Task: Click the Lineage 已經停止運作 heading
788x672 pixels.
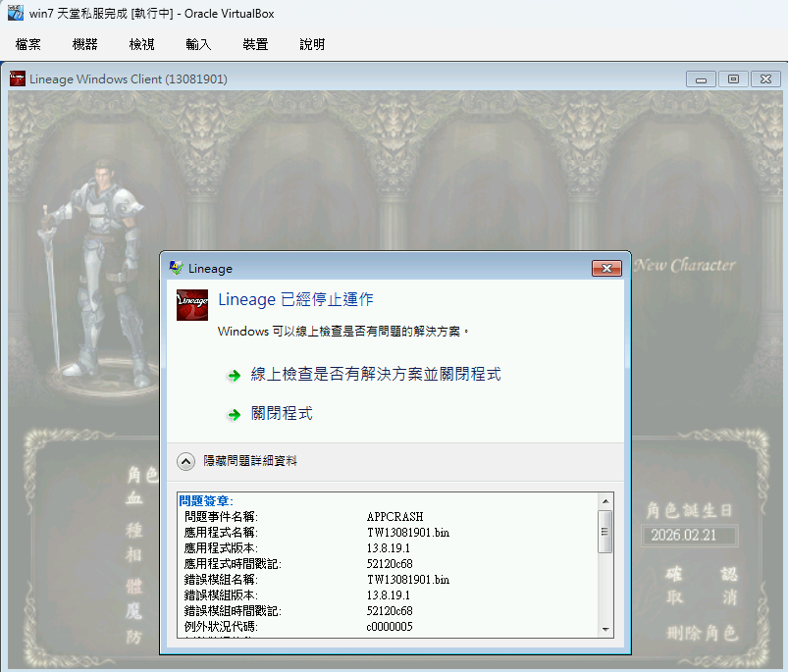Action: (x=295, y=299)
